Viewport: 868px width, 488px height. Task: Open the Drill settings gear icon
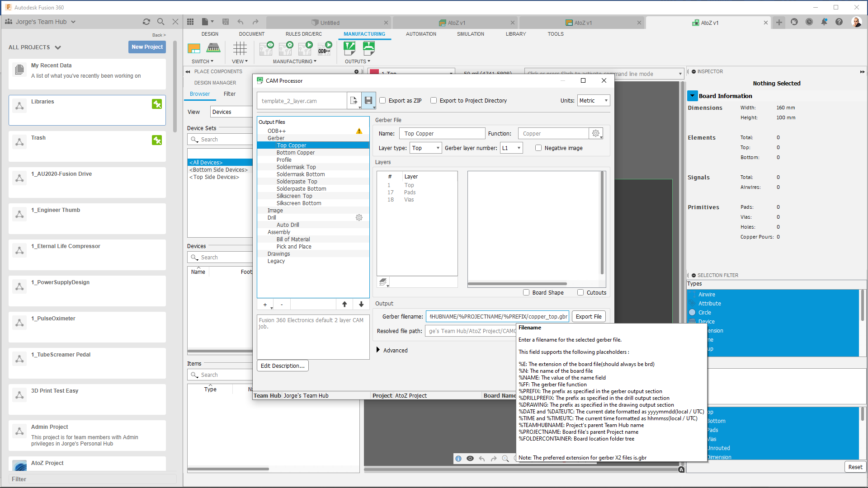(x=359, y=217)
